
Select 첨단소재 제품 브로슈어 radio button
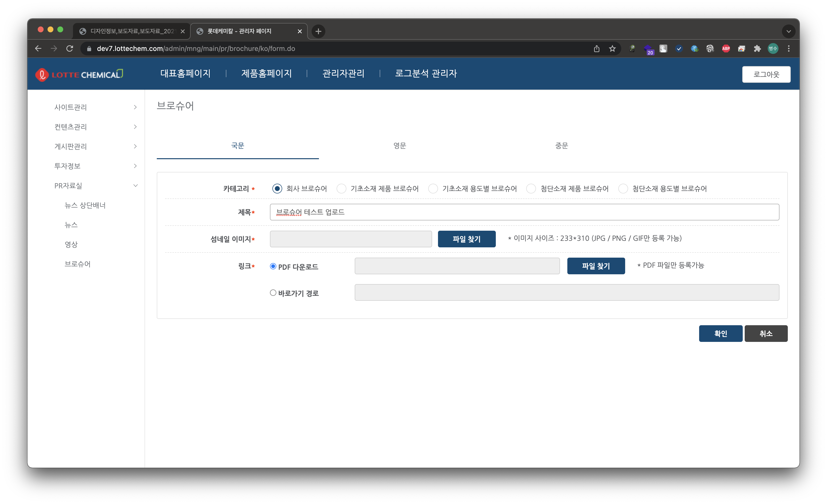click(x=531, y=189)
